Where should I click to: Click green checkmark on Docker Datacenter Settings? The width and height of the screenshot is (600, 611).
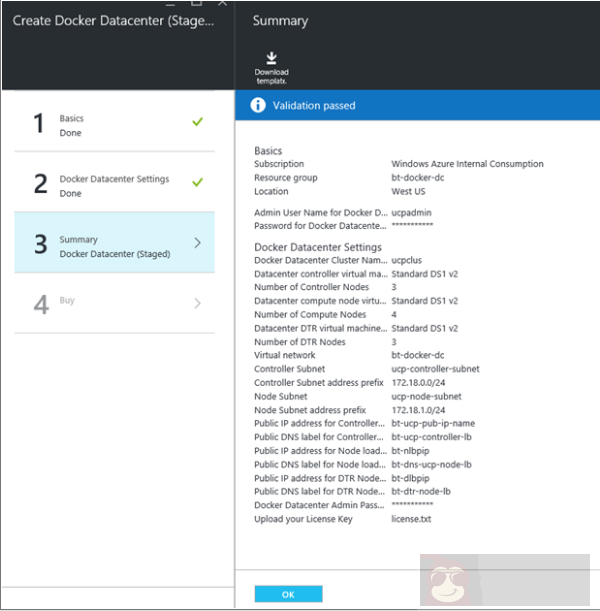(197, 182)
